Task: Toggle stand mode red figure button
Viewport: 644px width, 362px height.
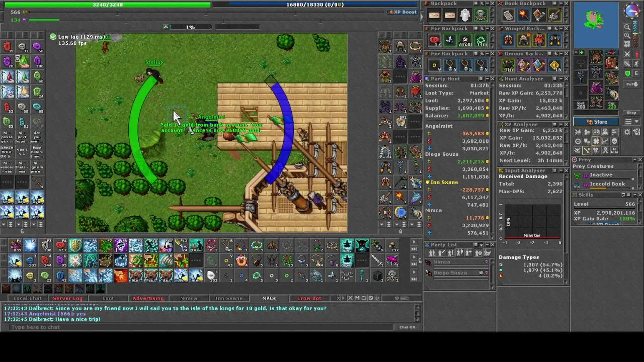Action: pyautogui.click(x=636, y=54)
